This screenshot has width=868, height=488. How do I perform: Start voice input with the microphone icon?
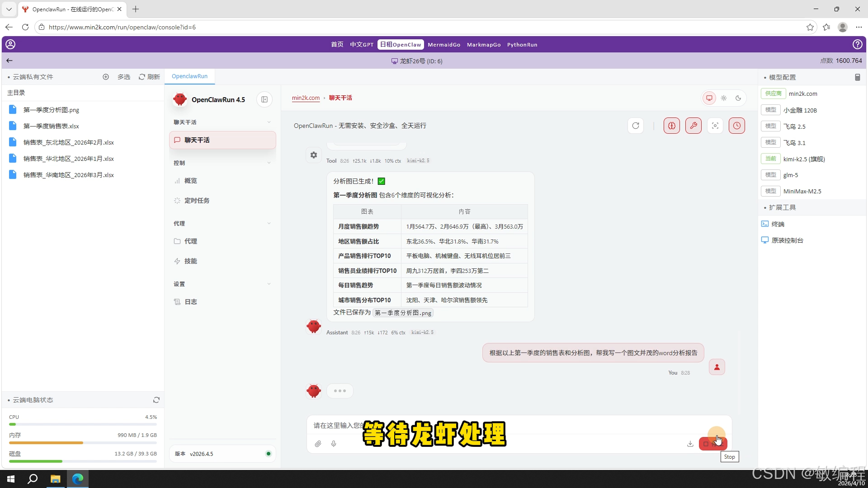(334, 444)
